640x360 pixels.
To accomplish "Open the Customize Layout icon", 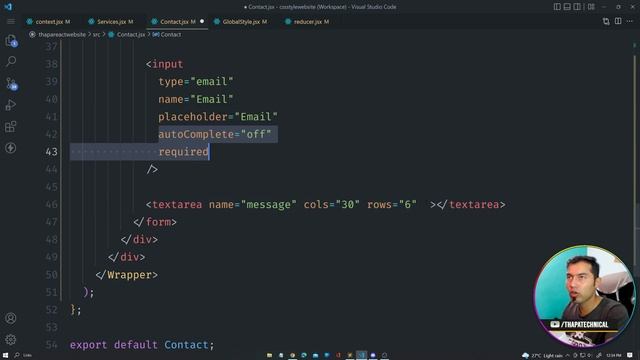I will (591, 7).
